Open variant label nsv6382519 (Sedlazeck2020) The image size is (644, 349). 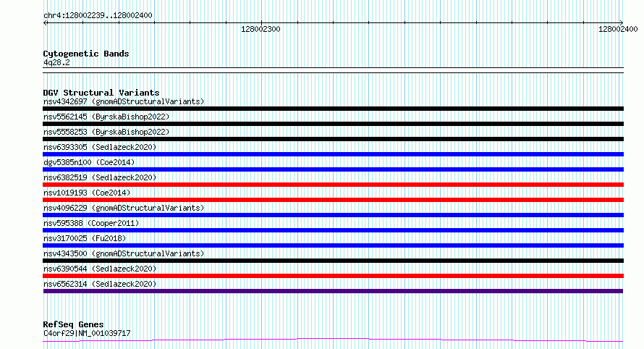click(x=100, y=177)
